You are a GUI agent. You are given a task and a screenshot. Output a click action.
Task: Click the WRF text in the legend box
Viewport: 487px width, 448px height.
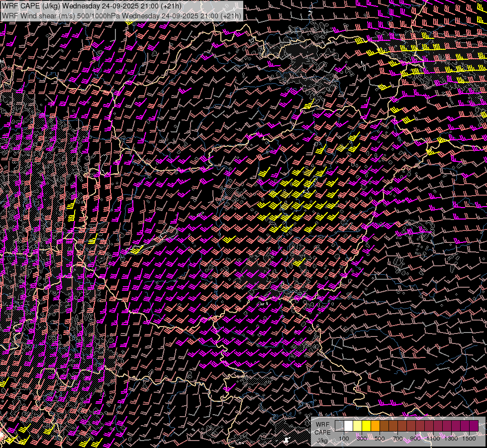[322, 424]
